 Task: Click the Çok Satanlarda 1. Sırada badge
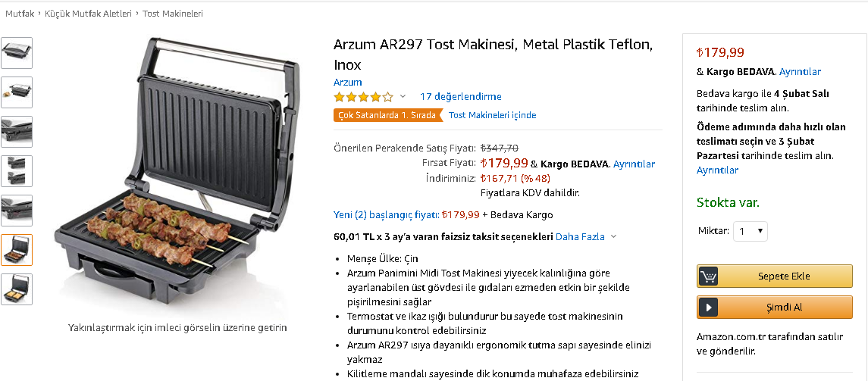388,115
